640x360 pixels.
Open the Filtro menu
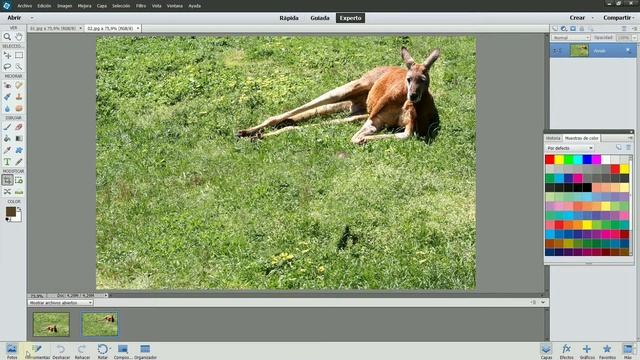coord(141,6)
